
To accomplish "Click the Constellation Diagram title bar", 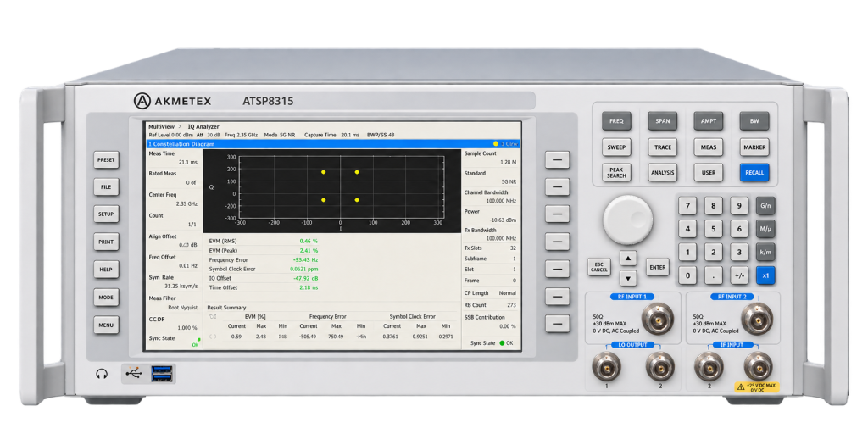I will tap(333, 144).
